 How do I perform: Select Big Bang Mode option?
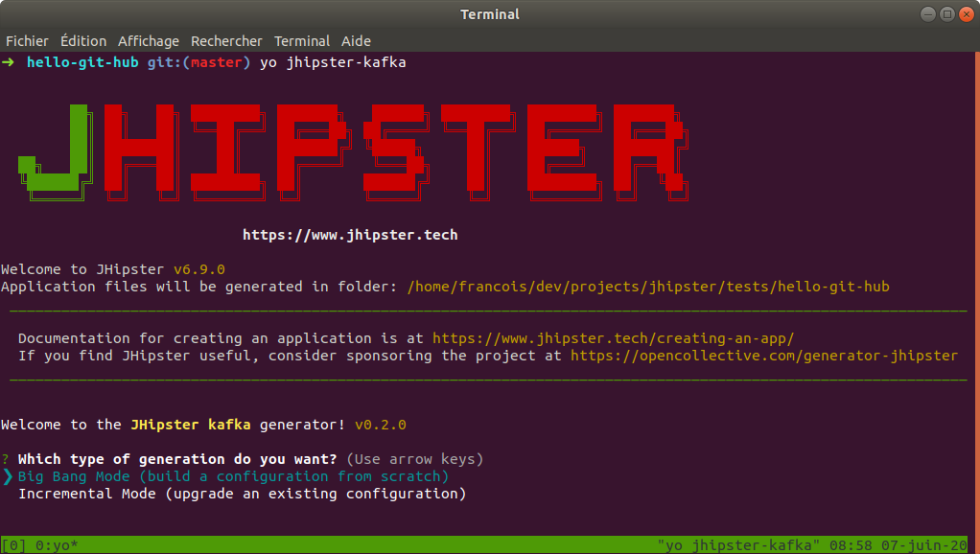pyautogui.click(x=233, y=476)
